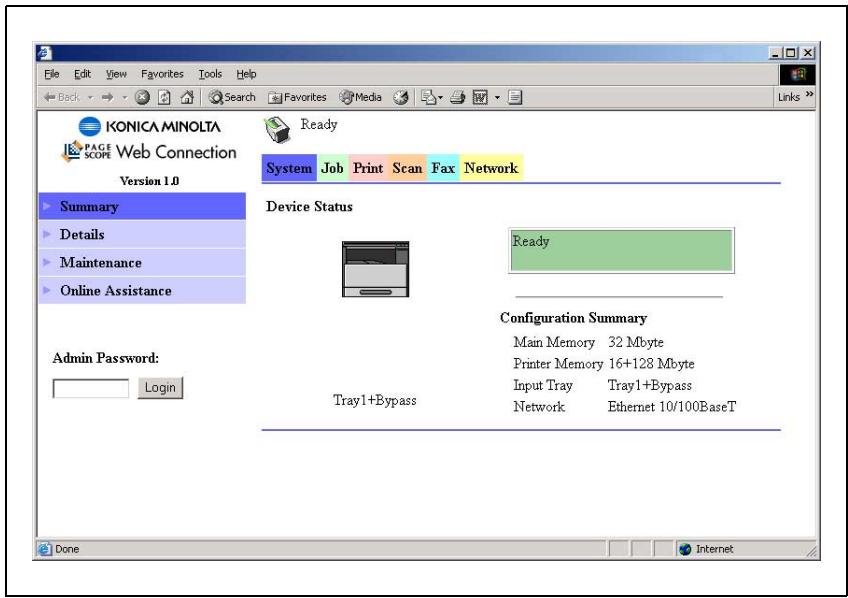Click the Mail icon in toolbar
This screenshot has width=848, height=598.
pyautogui.click(x=429, y=97)
